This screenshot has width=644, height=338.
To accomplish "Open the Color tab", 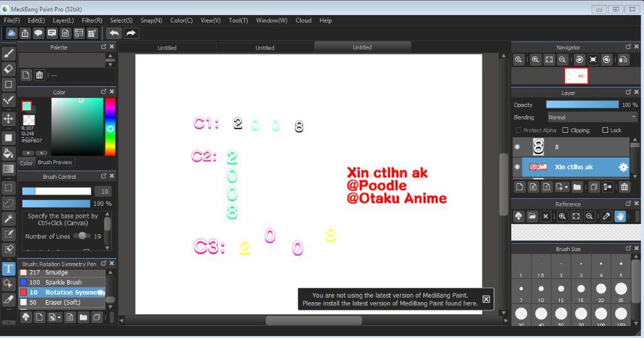I will click(x=26, y=163).
